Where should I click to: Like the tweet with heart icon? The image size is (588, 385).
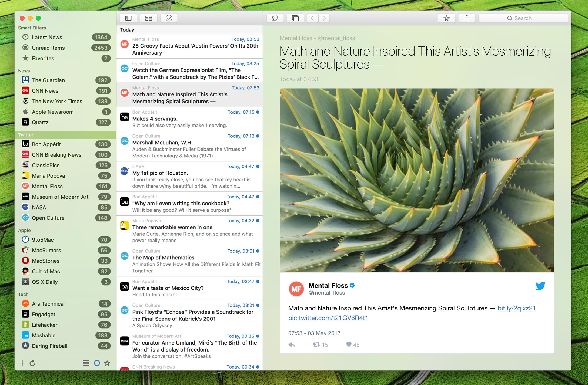[x=349, y=345]
